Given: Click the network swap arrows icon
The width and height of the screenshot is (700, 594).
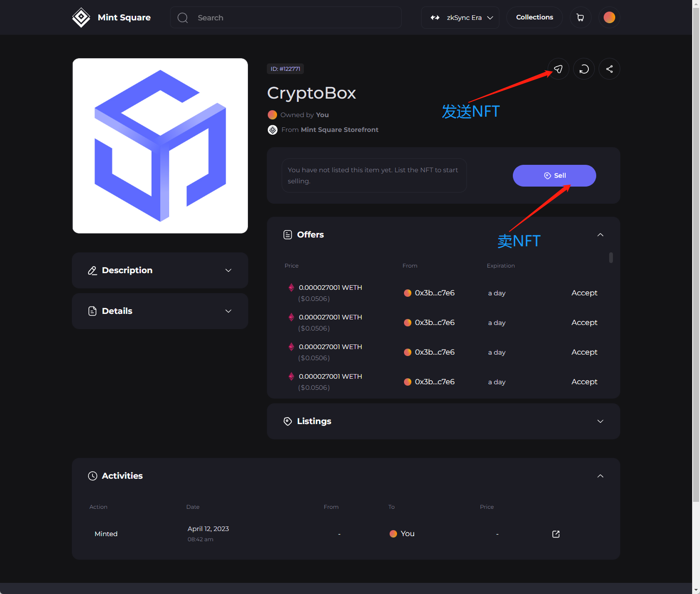Looking at the screenshot, I should pyautogui.click(x=435, y=18).
